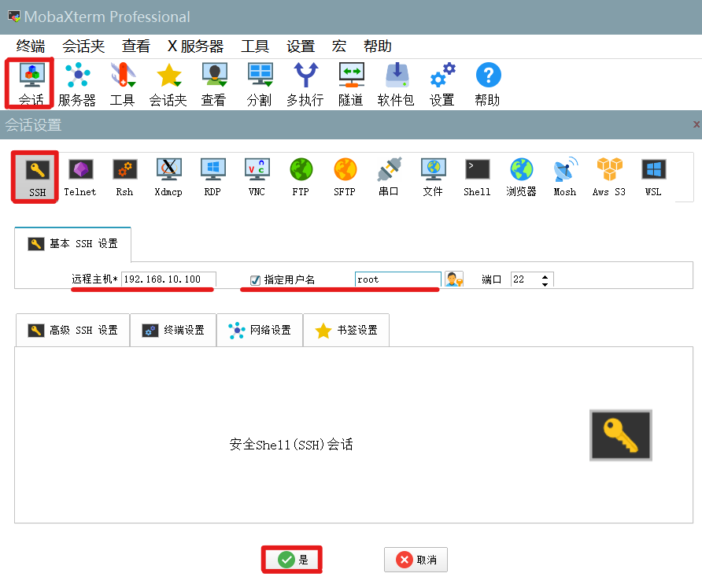Select the WSL session type
Image resolution: width=702 pixels, height=588 pixels.
[x=653, y=177]
